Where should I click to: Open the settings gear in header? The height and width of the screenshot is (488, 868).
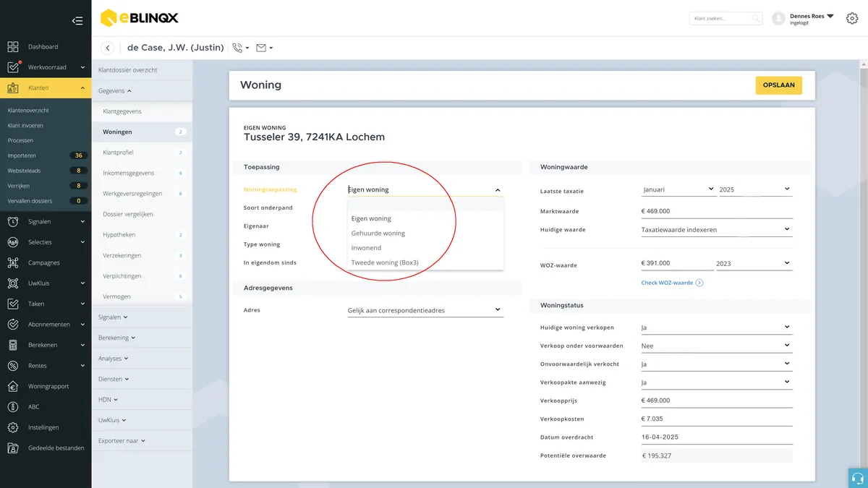coord(851,19)
